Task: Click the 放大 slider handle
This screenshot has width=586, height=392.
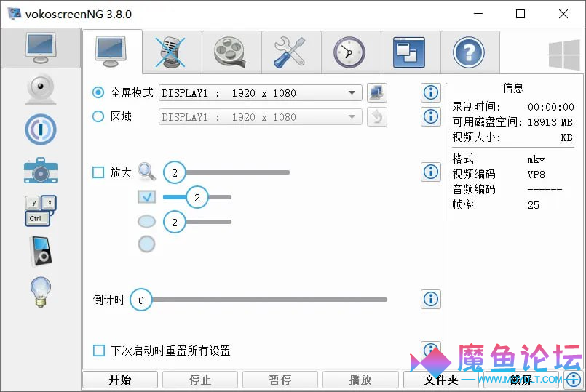Action: (x=175, y=172)
